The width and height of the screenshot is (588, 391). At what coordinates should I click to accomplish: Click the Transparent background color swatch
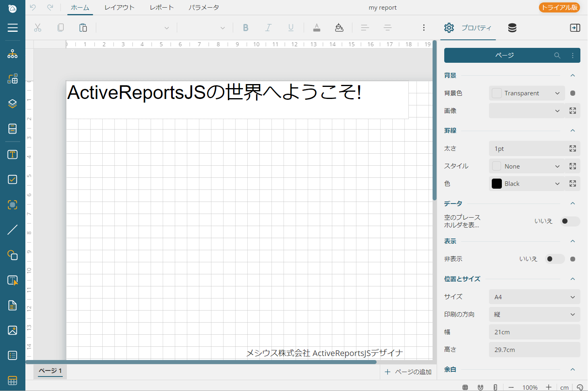tap(497, 93)
